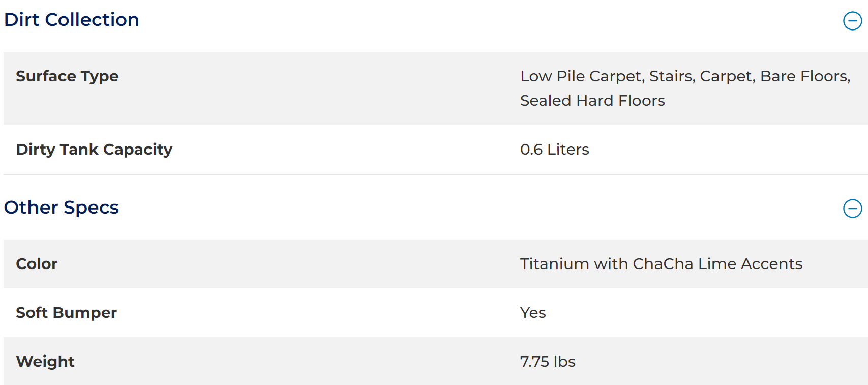The height and width of the screenshot is (385, 868).
Task: Click Titanium with ChaCha Lime Accents text
Action: point(661,264)
